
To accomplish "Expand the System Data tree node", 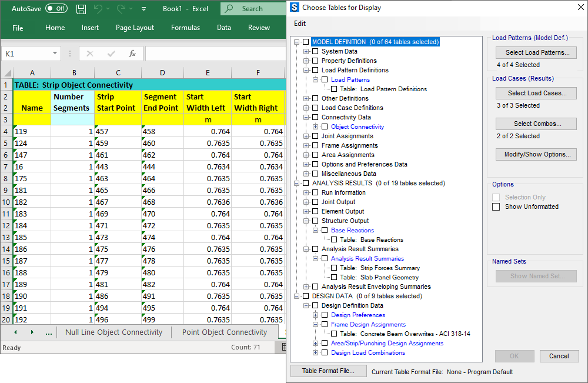I will click(x=306, y=51).
